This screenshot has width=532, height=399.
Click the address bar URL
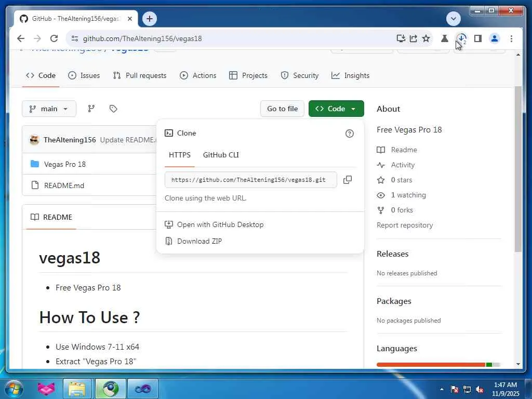pyautogui.click(x=142, y=38)
